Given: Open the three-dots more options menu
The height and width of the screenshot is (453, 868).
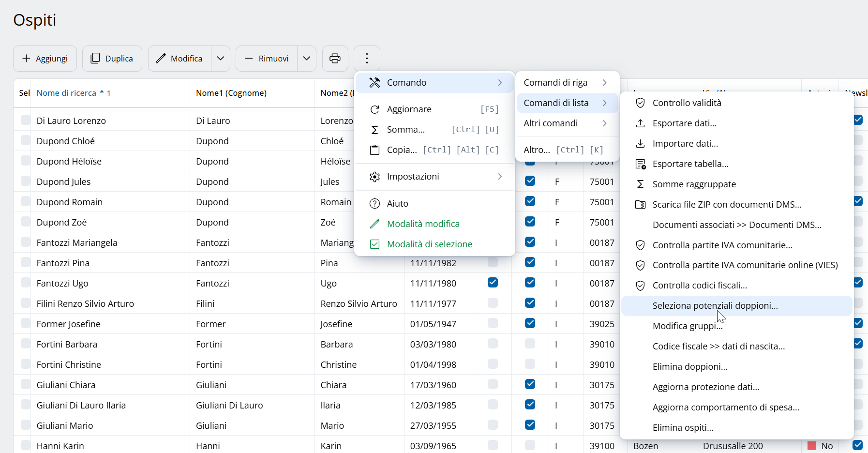Looking at the screenshot, I should point(367,59).
